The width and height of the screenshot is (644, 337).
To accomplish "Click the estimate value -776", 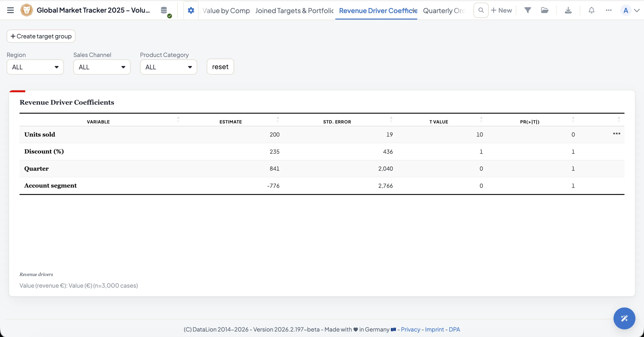I will (x=273, y=186).
